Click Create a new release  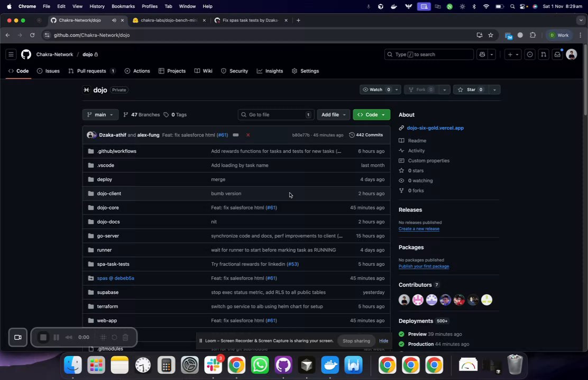tap(419, 229)
